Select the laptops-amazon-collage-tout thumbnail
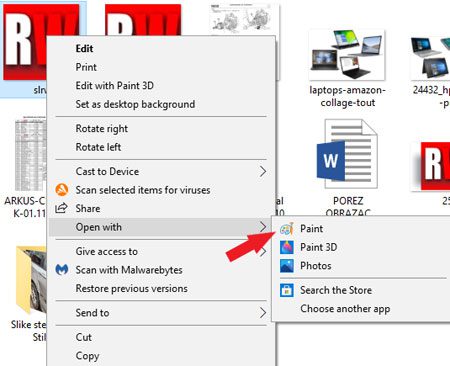This screenshot has height=366, width=450. coord(347,55)
